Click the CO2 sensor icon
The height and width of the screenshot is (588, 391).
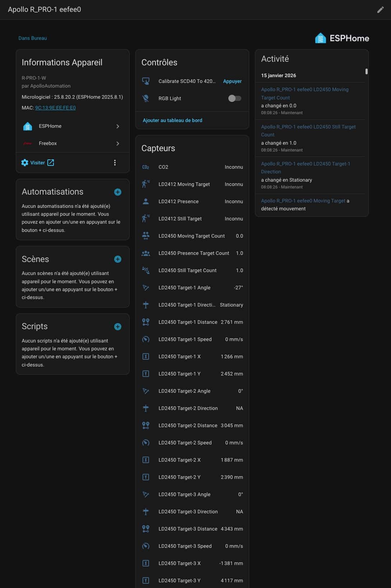146,167
